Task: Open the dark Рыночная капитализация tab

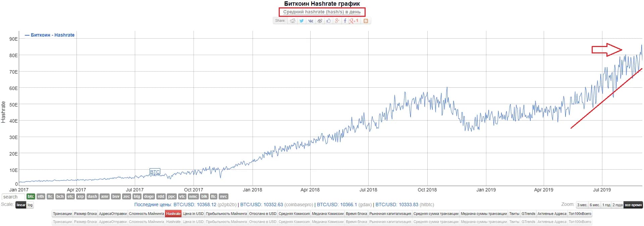Action: click(390, 214)
